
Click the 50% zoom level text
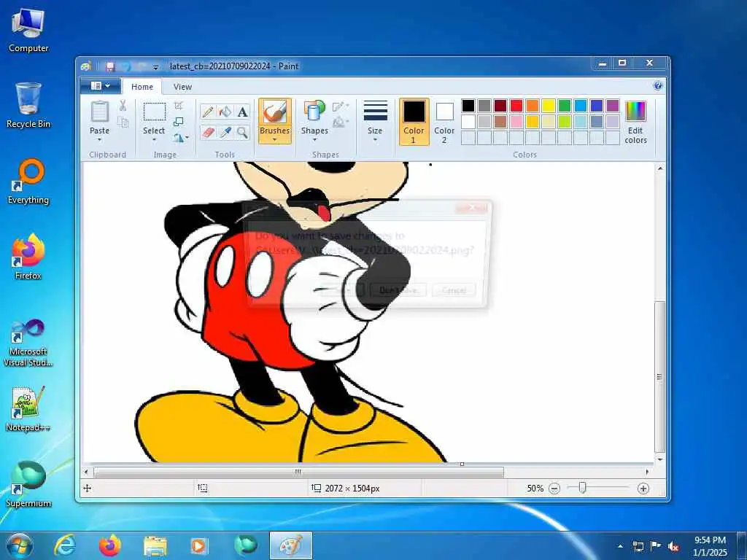535,489
